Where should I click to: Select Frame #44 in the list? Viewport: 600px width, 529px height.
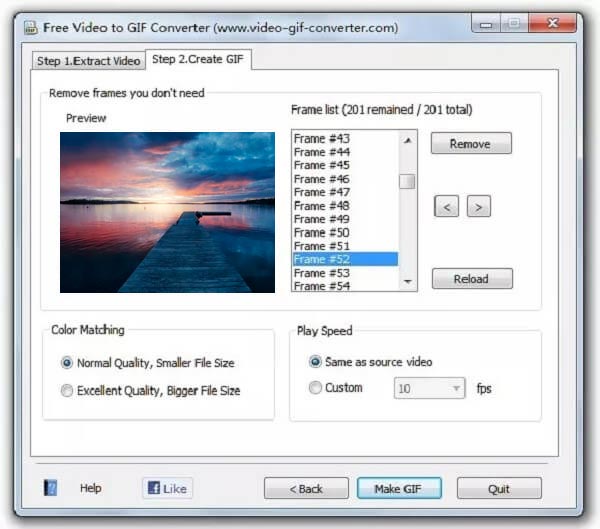pyautogui.click(x=345, y=152)
